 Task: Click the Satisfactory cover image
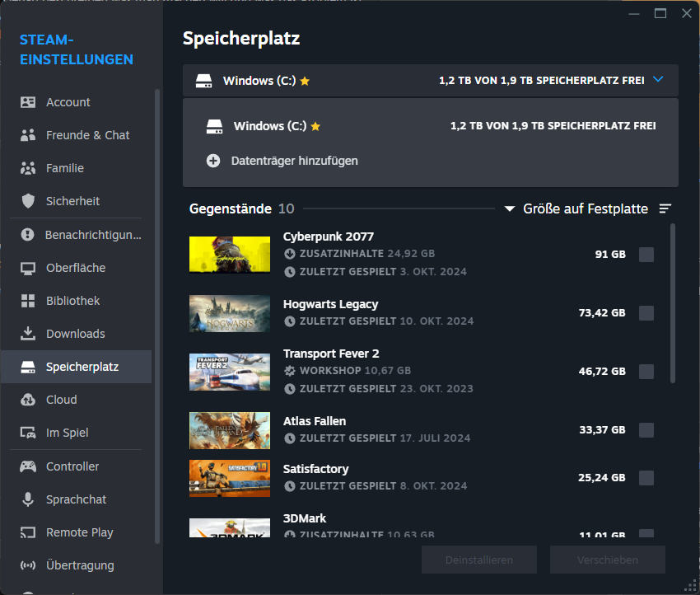(x=230, y=478)
